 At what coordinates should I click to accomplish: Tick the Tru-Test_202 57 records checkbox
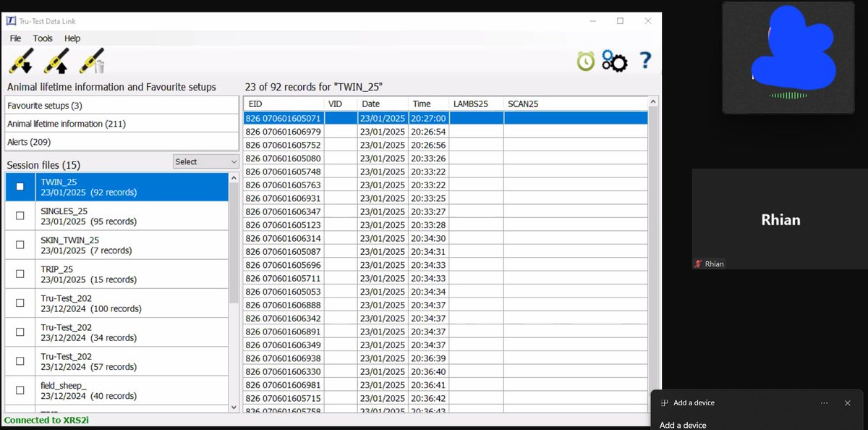(x=20, y=361)
